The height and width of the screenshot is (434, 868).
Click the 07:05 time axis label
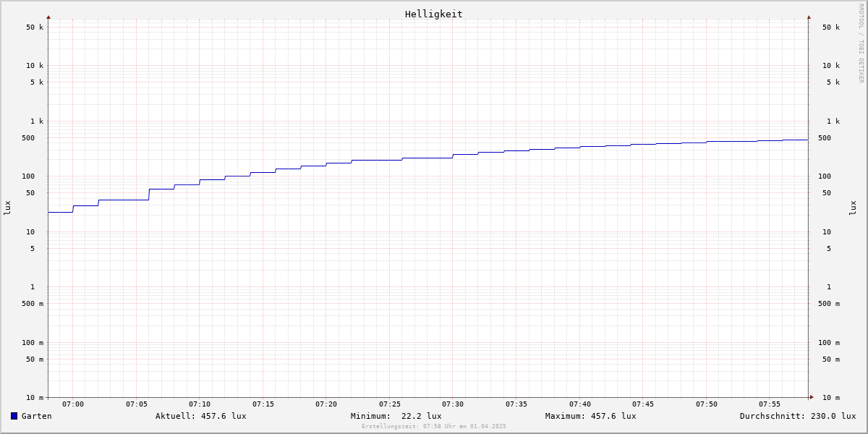[x=137, y=404]
